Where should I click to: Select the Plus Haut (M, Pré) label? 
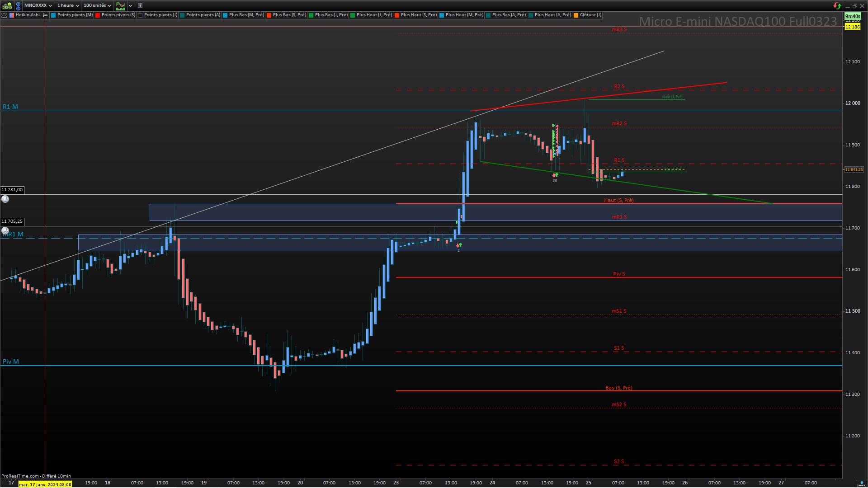[464, 15]
